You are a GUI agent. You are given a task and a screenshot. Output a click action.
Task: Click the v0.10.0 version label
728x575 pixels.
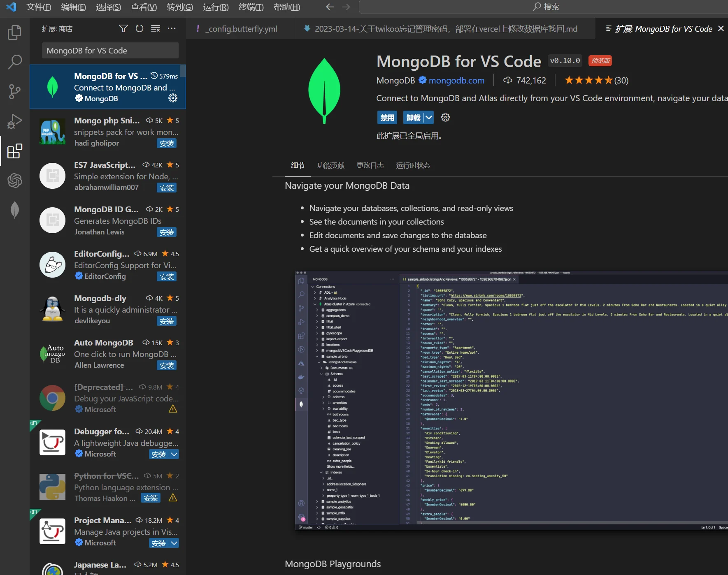[x=565, y=60]
